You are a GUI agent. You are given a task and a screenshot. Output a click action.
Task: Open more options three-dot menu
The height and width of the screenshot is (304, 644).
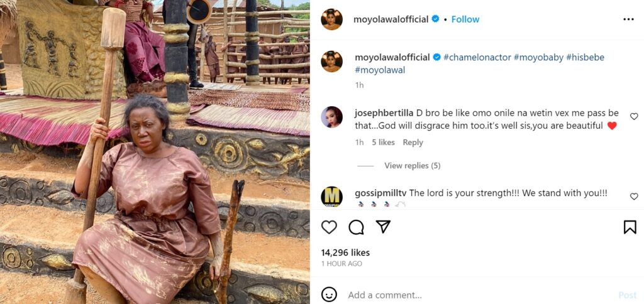click(x=628, y=19)
